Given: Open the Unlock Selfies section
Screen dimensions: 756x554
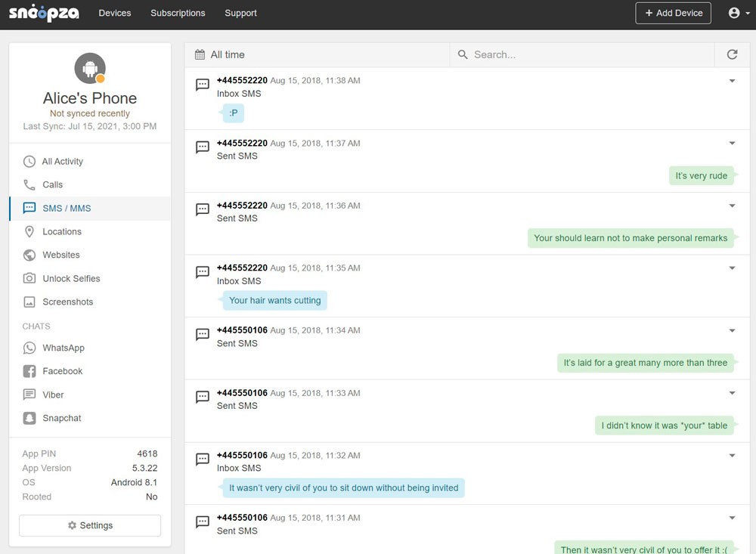Looking at the screenshot, I should pyautogui.click(x=90, y=278).
